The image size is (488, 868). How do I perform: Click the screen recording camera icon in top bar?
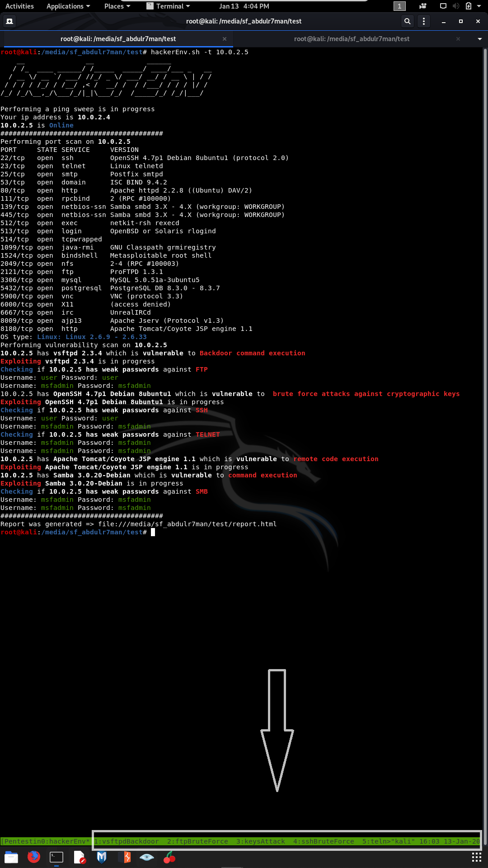click(x=423, y=6)
